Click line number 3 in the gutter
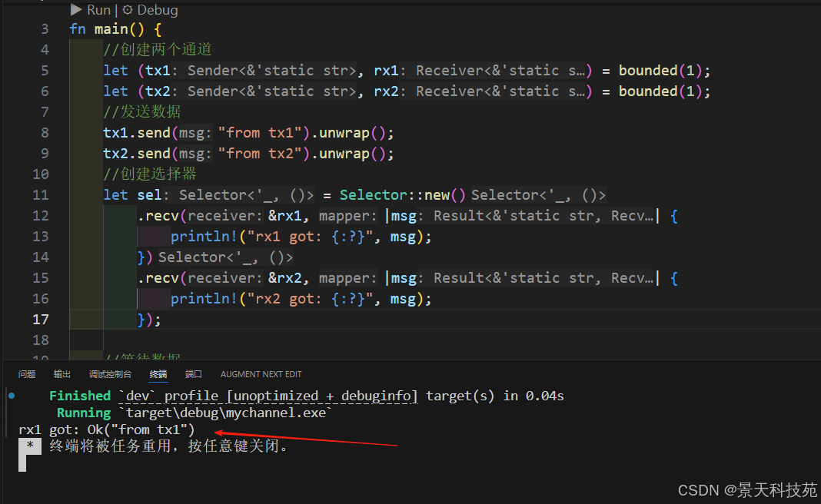Screen dimensions: 821x504 (45, 29)
